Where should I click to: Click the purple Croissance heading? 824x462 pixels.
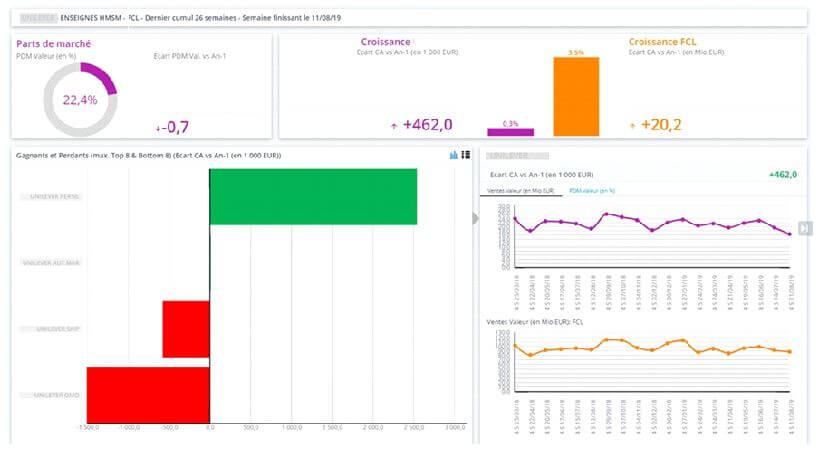pos(385,42)
